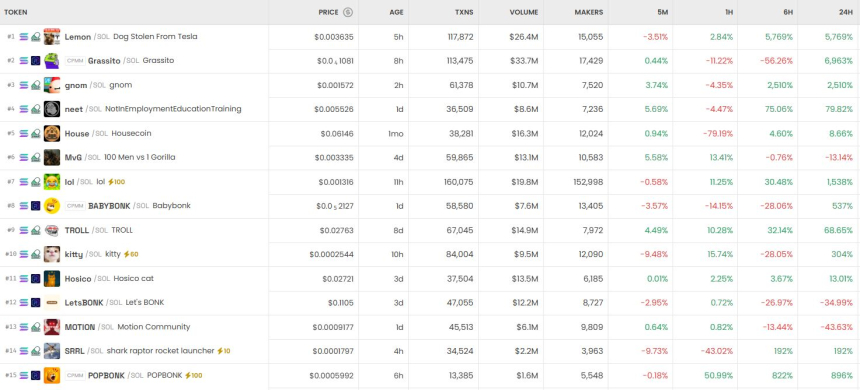This screenshot has height=390, width=860.
Task: Click the SRRL boost 10 lightning badge
Action: (x=224, y=351)
